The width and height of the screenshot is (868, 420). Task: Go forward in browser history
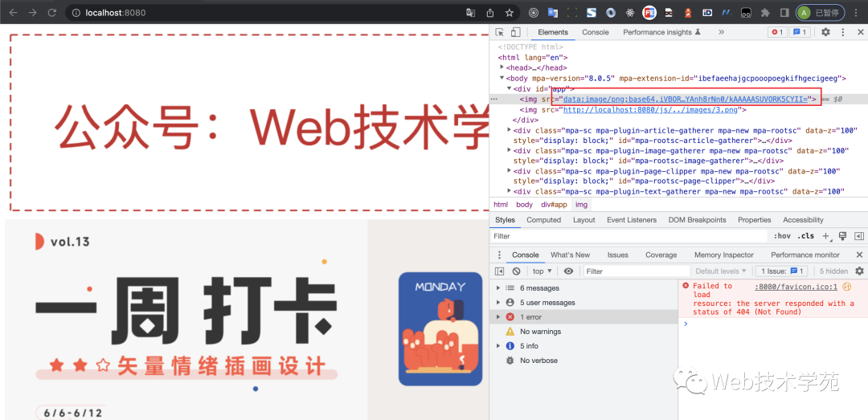33,13
